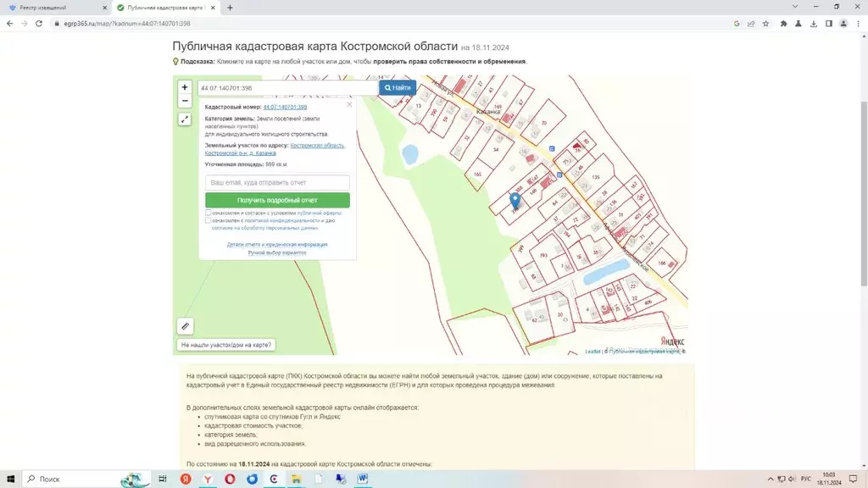Open Windows Start menu

[10, 479]
